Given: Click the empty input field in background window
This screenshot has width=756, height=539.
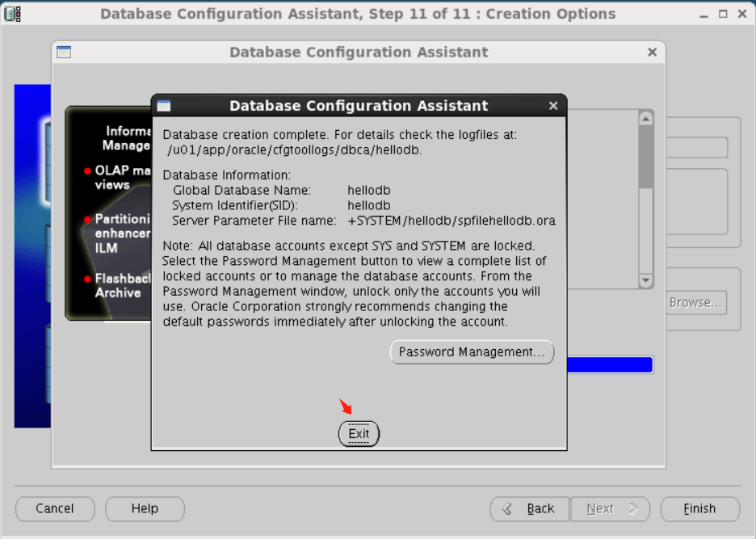Looking at the screenshot, I should [x=697, y=148].
